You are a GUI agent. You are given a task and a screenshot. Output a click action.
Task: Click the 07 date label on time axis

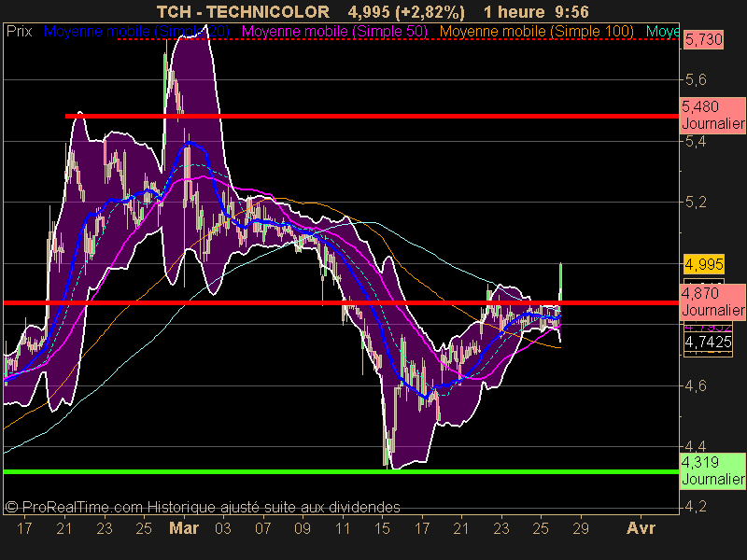tap(263, 528)
